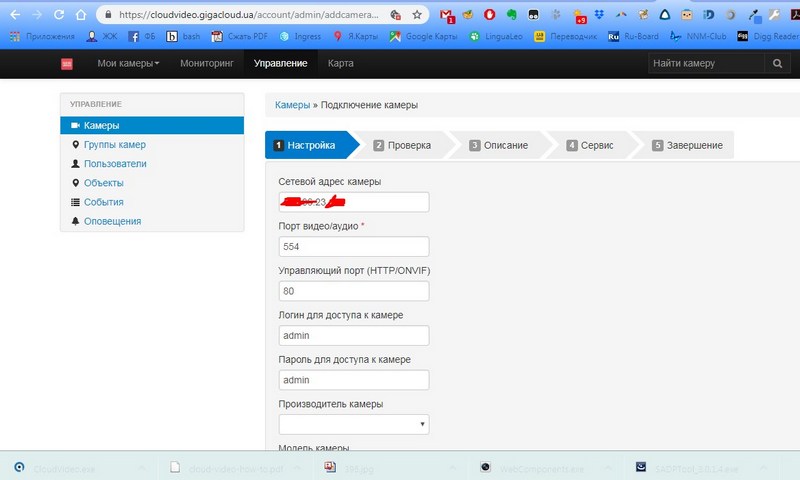The image size is (800, 480).
Task: Open Пользователи in the sidebar
Action: click(x=115, y=164)
